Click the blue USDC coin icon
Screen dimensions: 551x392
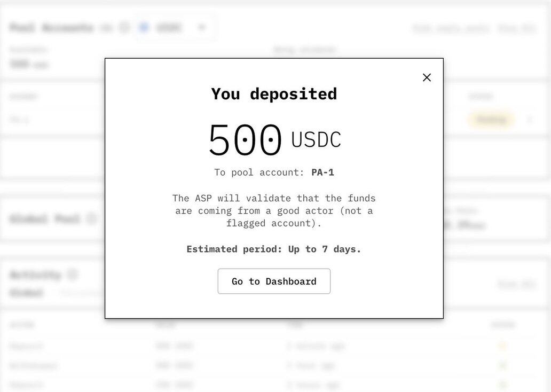pos(144,27)
